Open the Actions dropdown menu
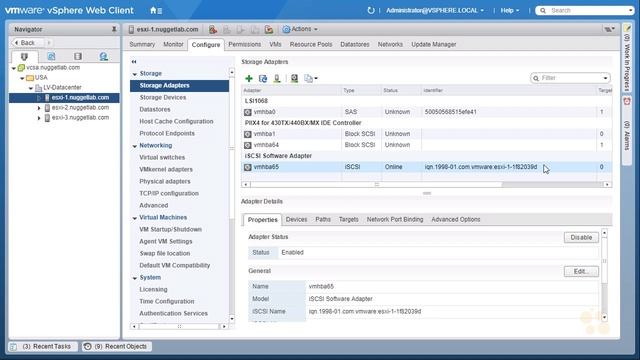 point(300,29)
